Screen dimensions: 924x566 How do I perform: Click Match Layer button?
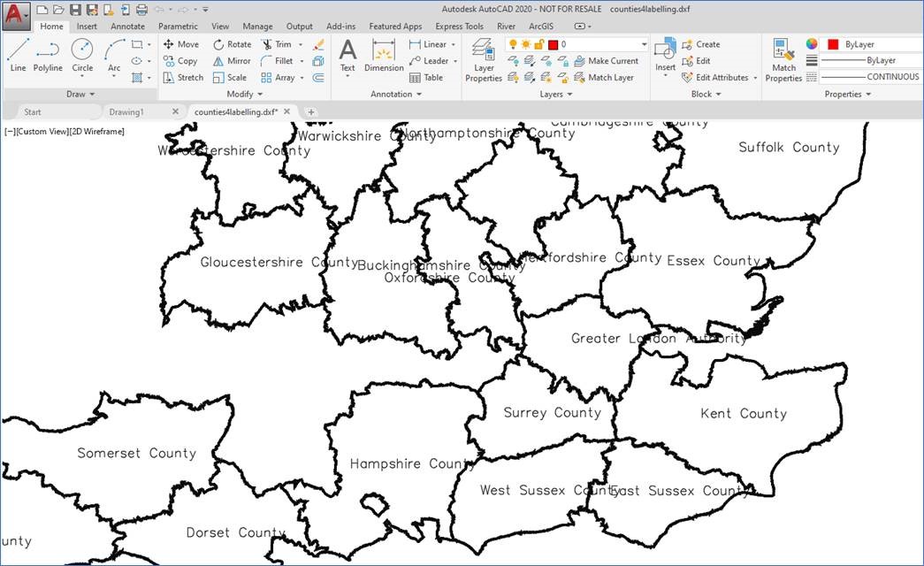click(603, 77)
